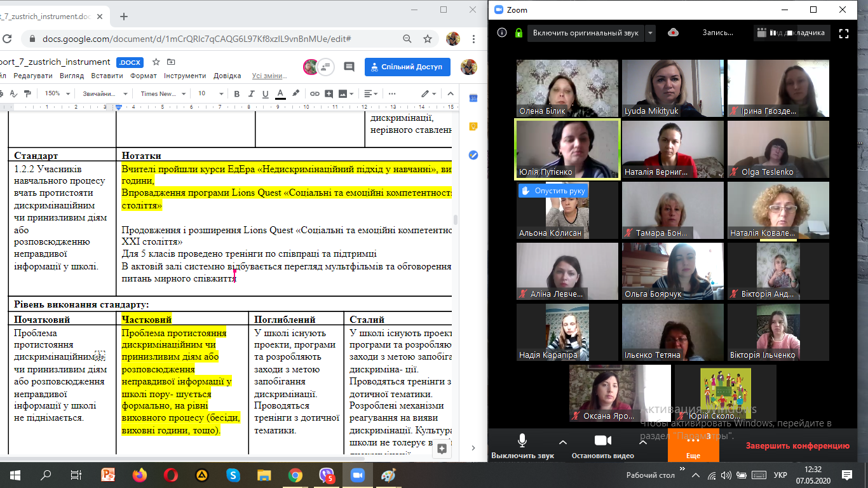This screenshot has height=488, width=868.
Task: Open editing mode pencil dropdown
Action: pyautogui.click(x=429, y=93)
